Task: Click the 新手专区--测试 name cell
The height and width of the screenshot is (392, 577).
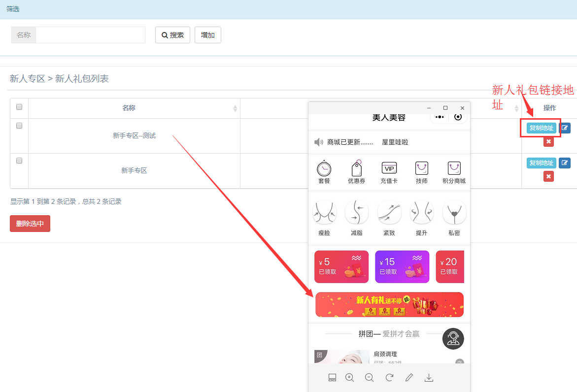Action: tap(135, 136)
